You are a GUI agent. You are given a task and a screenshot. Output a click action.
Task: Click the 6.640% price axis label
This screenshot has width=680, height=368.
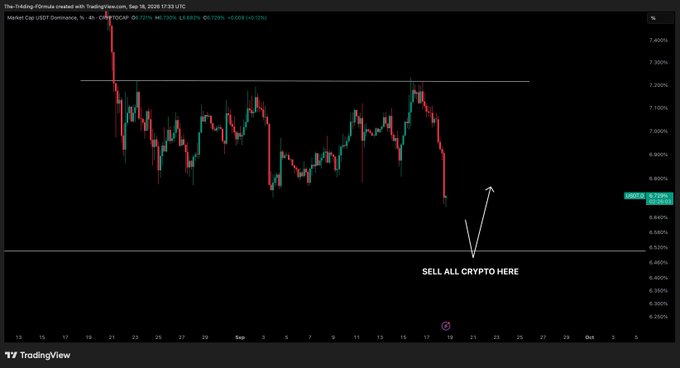[658, 218]
